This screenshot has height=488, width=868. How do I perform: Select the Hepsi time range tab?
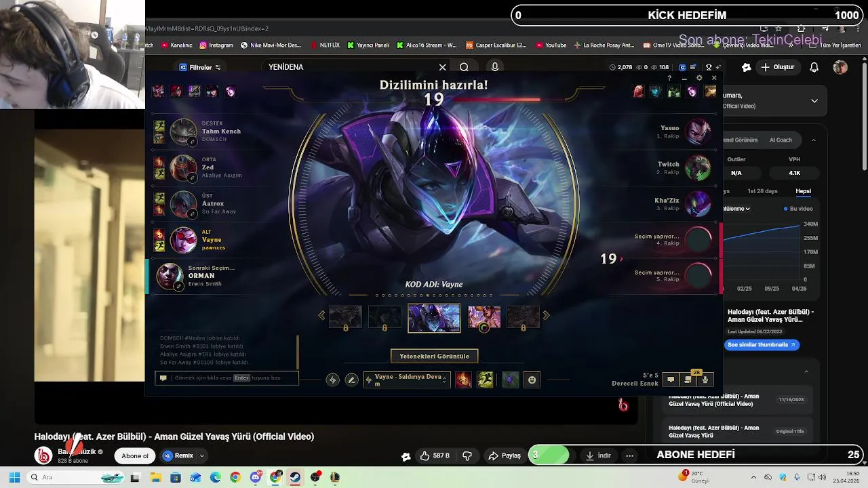[x=803, y=191]
